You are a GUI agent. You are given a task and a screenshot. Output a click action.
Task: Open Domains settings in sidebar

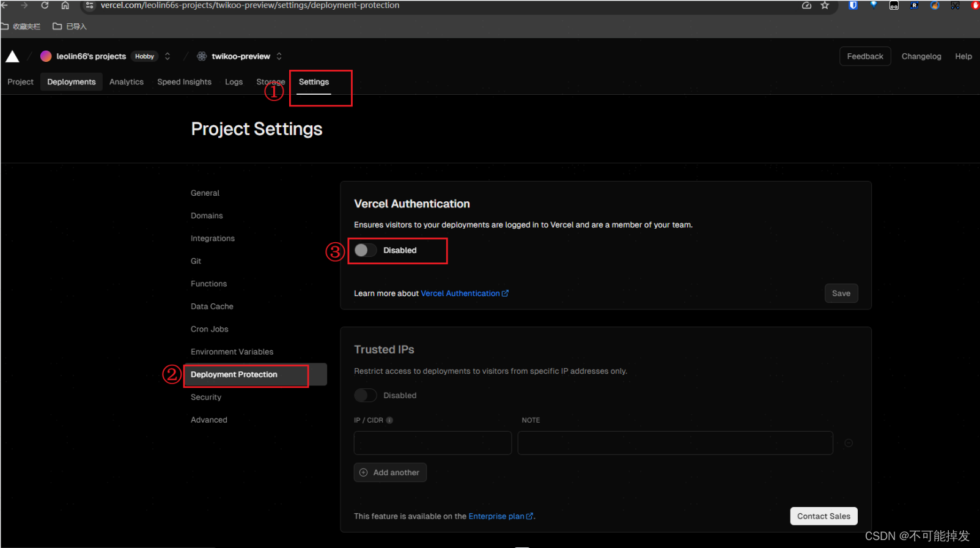click(x=207, y=216)
